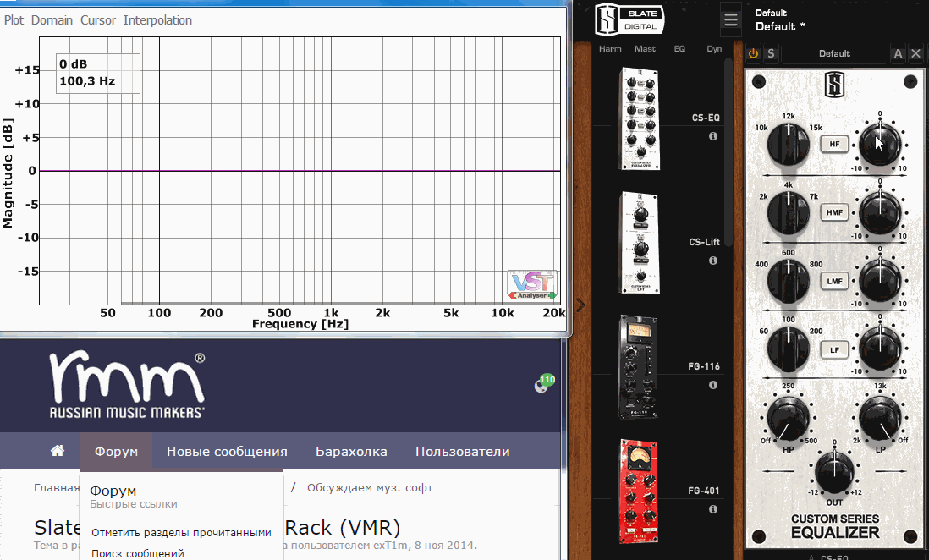929x560 pixels.
Task: Show info for CS-Lift module
Action: 713,261
